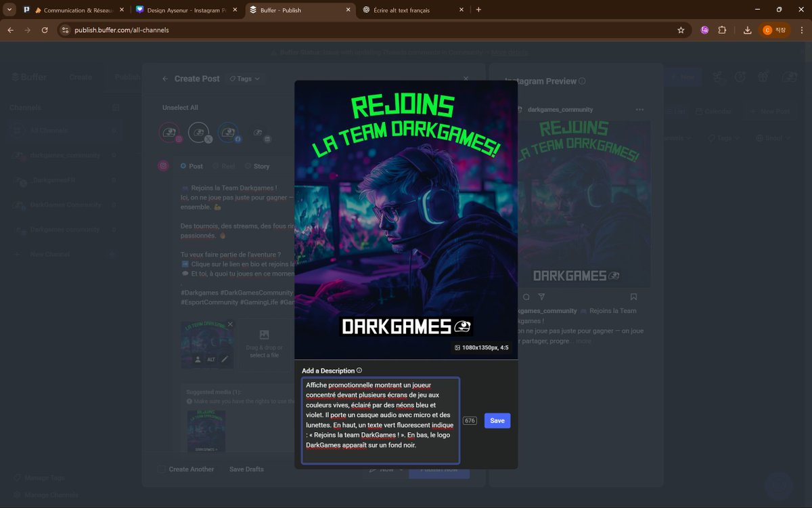Toggle the LinkedIn channel avatar
Screen dimensions: 812x508
[x=261, y=134]
